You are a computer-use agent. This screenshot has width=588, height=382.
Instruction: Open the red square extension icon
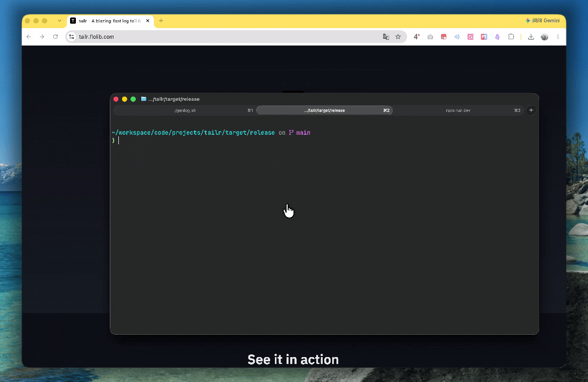pos(444,37)
